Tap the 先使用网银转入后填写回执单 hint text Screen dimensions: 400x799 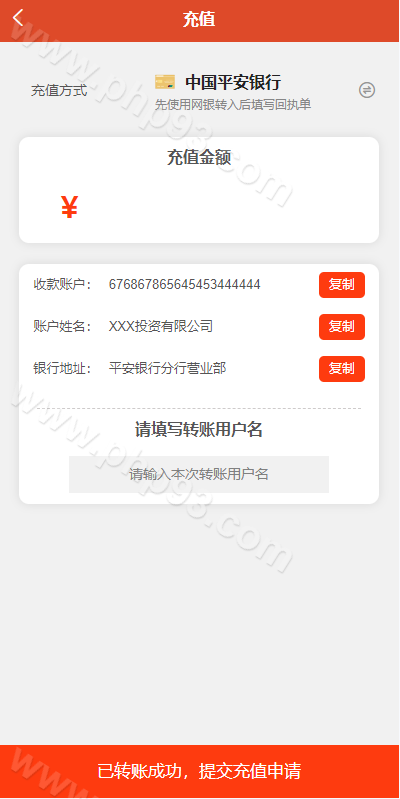pyautogui.click(x=233, y=105)
